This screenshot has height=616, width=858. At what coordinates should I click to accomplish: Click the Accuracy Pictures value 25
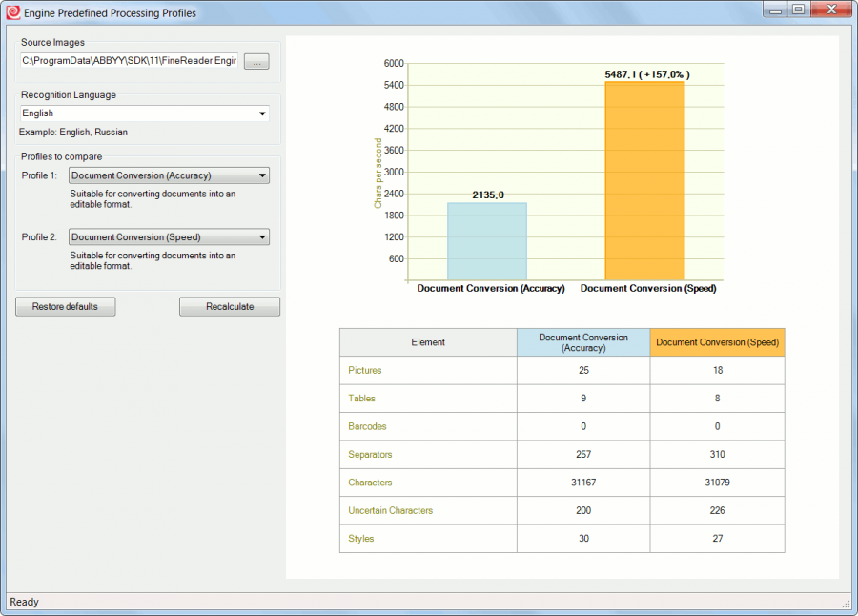(583, 370)
